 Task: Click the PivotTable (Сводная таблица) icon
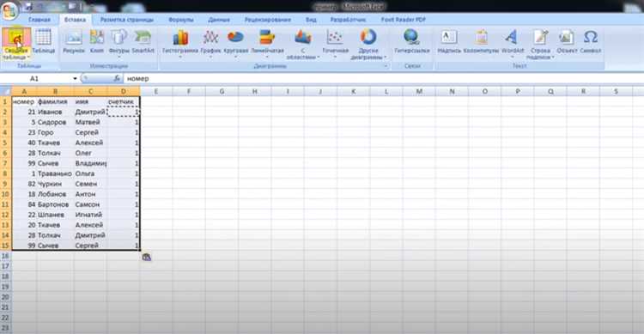(x=16, y=44)
